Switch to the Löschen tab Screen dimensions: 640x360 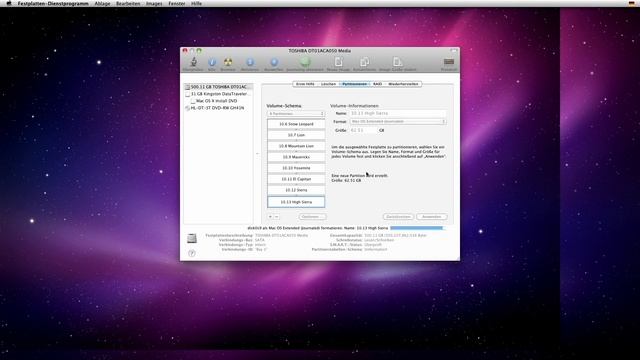[x=328, y=84]
